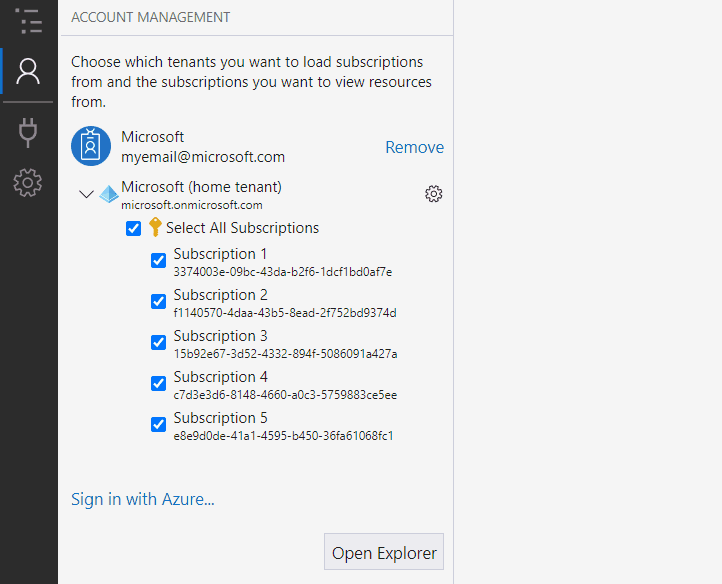The image size is (722, 584).
Task: Click the myemail@microsoft.com address
Action: coord(203,157)
